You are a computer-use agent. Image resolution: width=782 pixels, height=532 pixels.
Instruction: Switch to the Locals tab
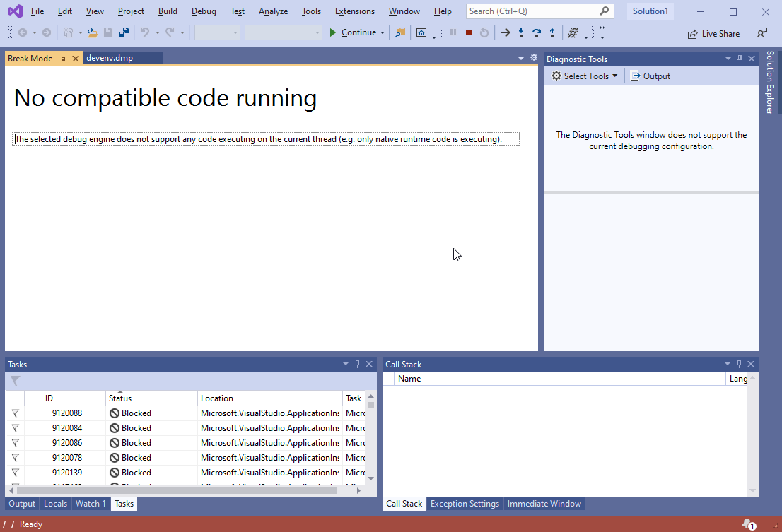point(55,504)
